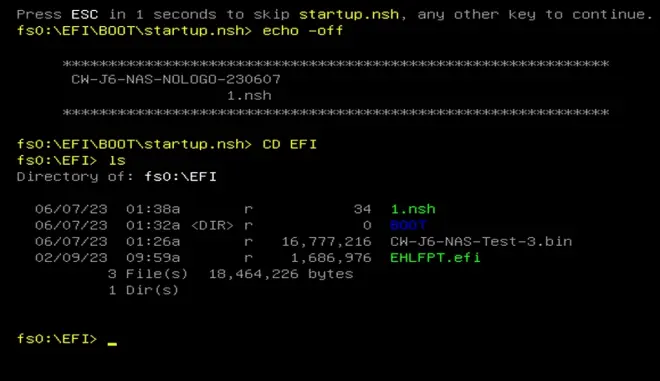Viewport: 660px width, 381px height.
Task: Click the 'ls' command after the fs0:\EFI> prompt
Action: [x=117, y=160]
